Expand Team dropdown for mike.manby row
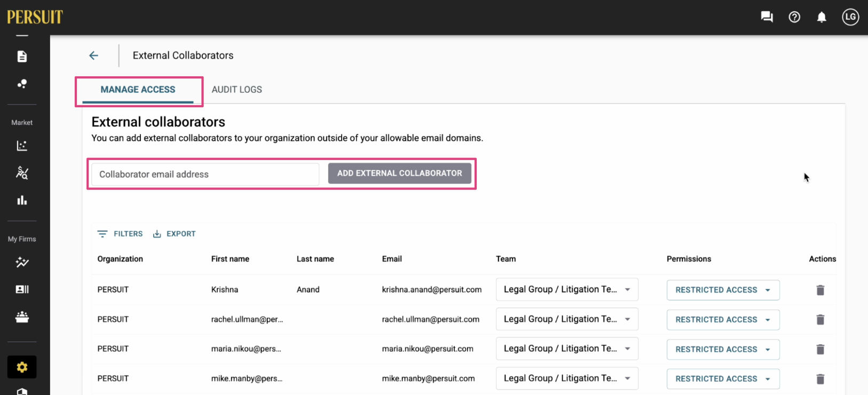 [x=567, y=378]
